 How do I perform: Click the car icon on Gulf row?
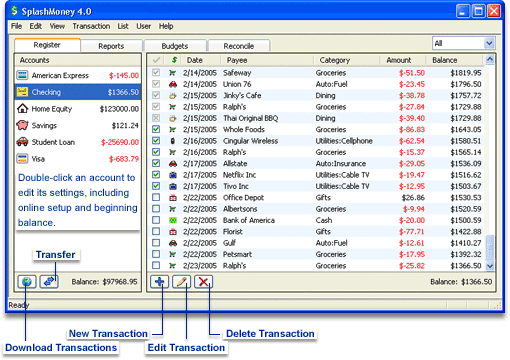coord(172,243)
